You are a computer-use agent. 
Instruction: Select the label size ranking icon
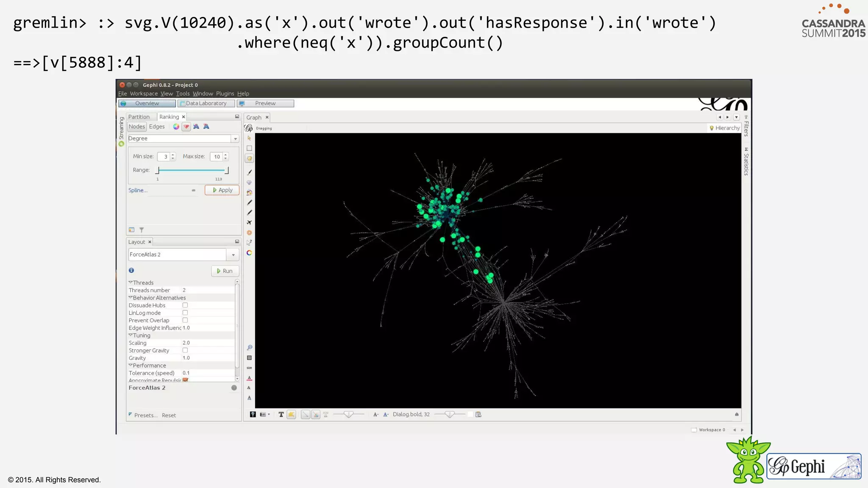click(206, 127)
